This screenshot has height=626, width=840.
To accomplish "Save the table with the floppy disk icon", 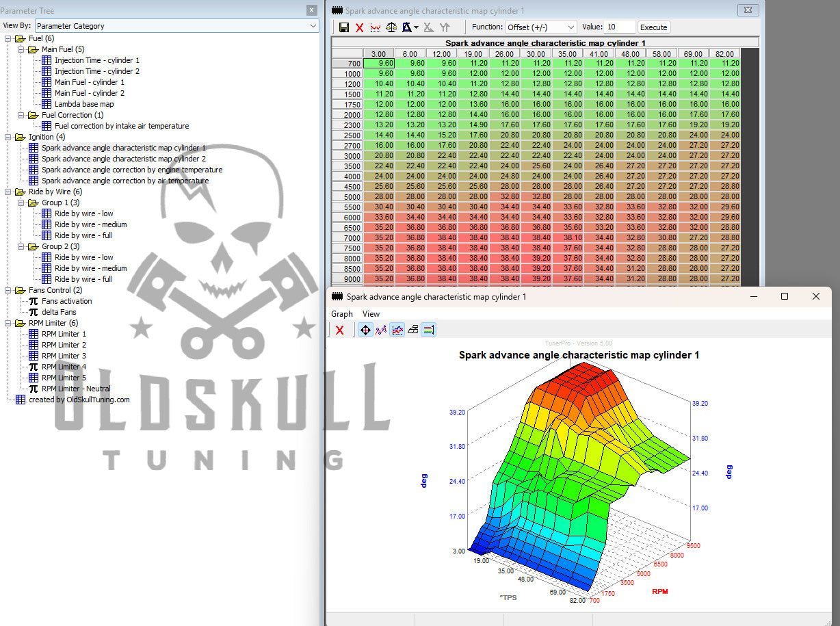I will pyautogui.click(x=344, y=27).
